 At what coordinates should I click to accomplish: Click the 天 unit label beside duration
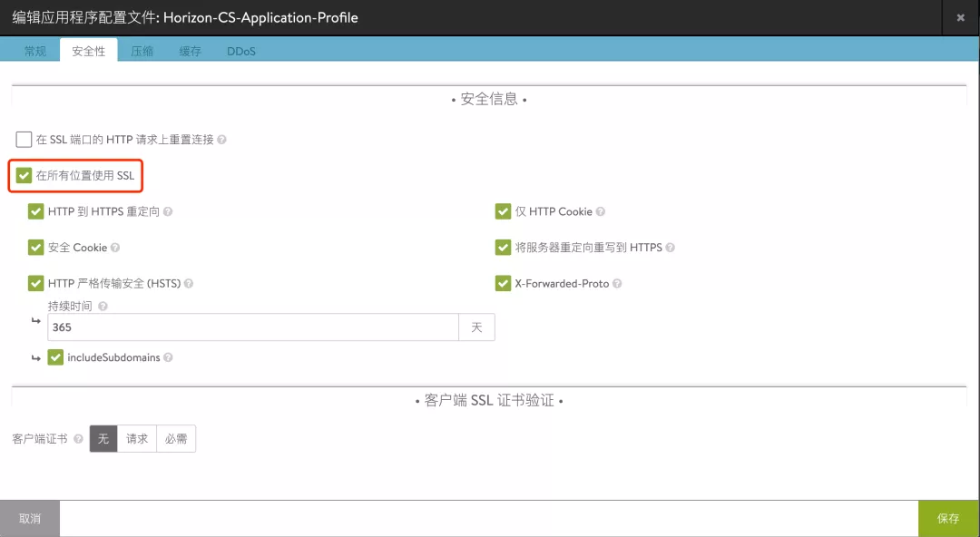[x=477, y=327]
